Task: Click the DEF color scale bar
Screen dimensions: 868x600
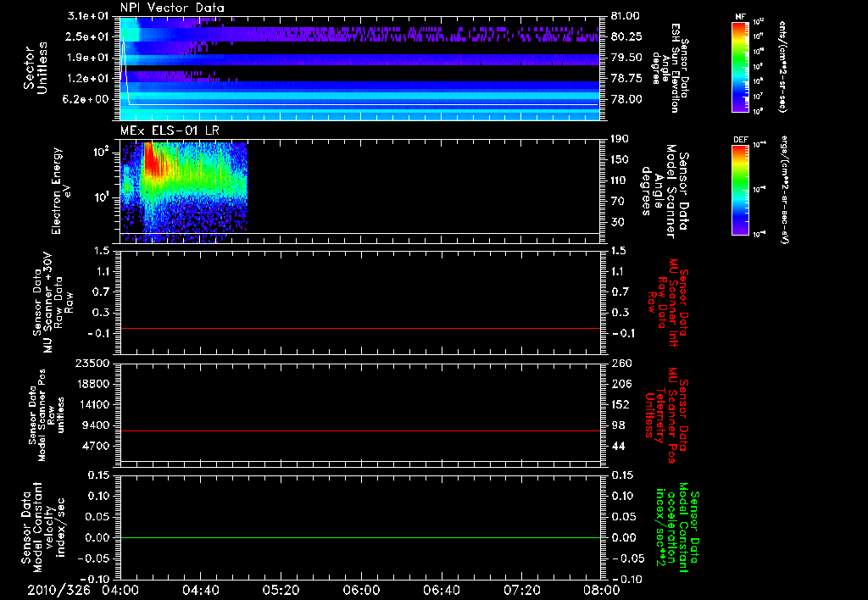Action: tap(740, 190)
